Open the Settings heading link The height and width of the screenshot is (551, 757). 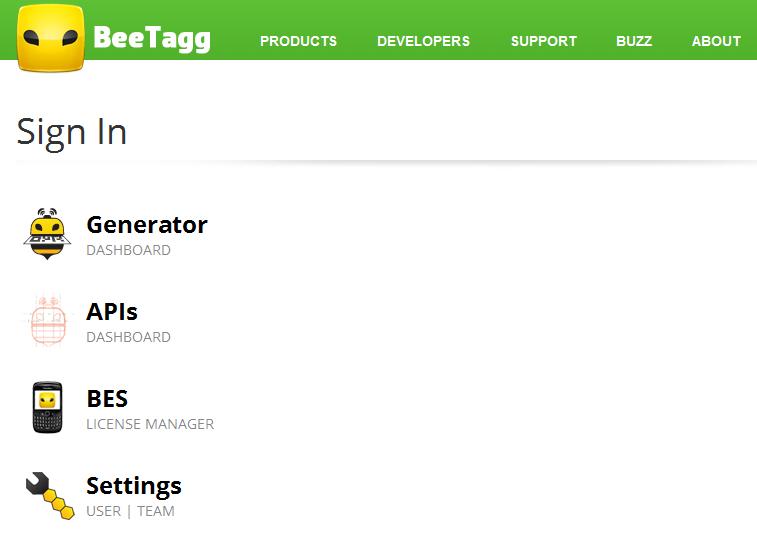pyautogui.click(x=134, y=486)
